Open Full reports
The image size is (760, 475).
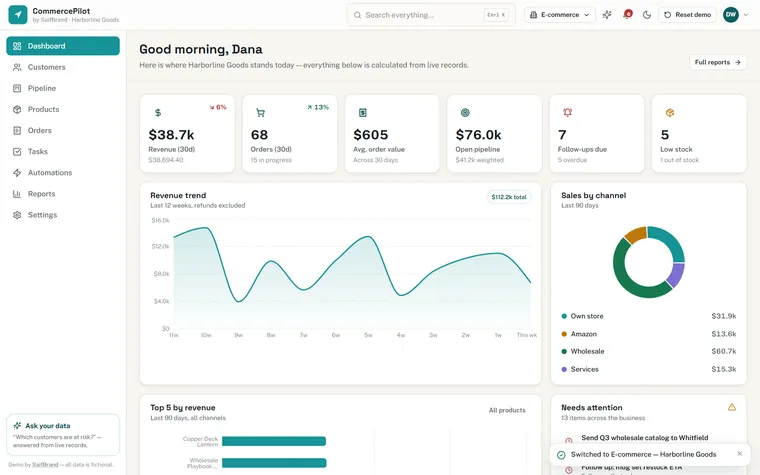[x=718, y=62]
